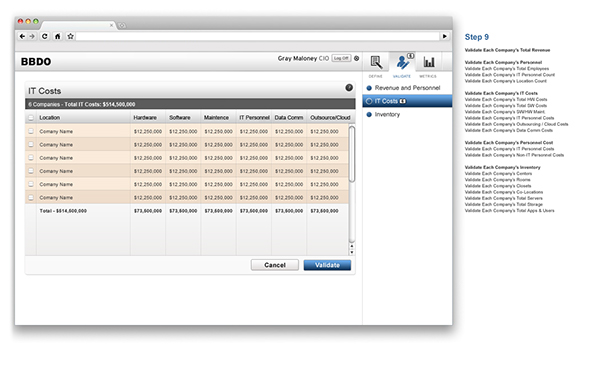
Task: Open the Metrics bar chart icon
Action: coord(429,62)
